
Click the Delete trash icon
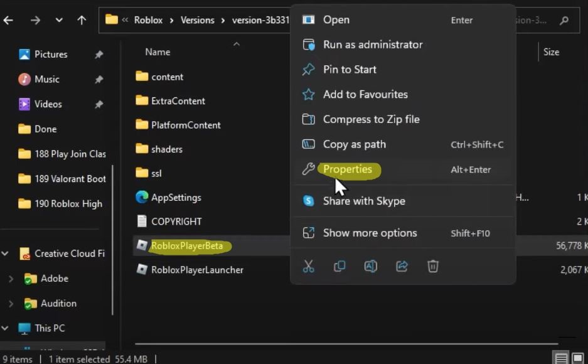(433, 266)
